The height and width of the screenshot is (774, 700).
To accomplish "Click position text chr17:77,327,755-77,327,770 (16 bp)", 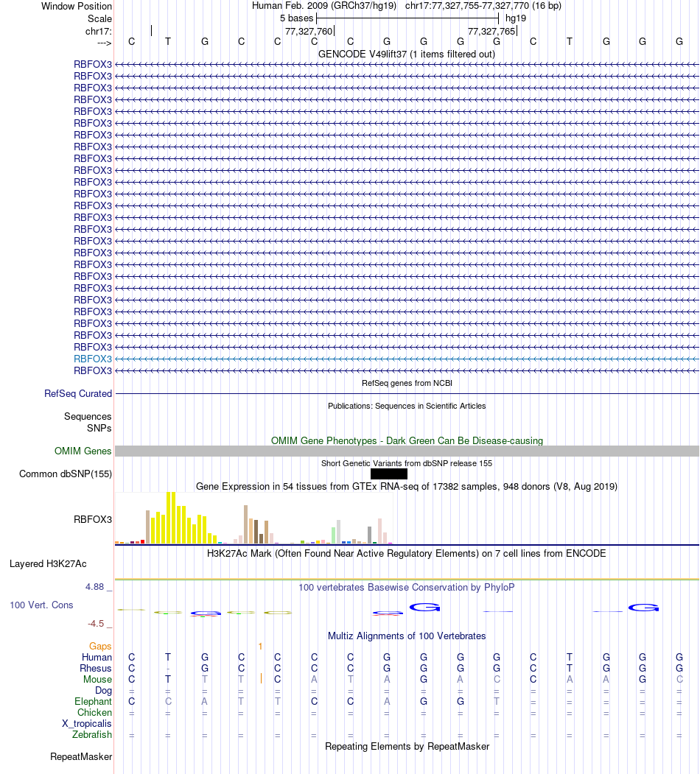I will tap(483, 6).
